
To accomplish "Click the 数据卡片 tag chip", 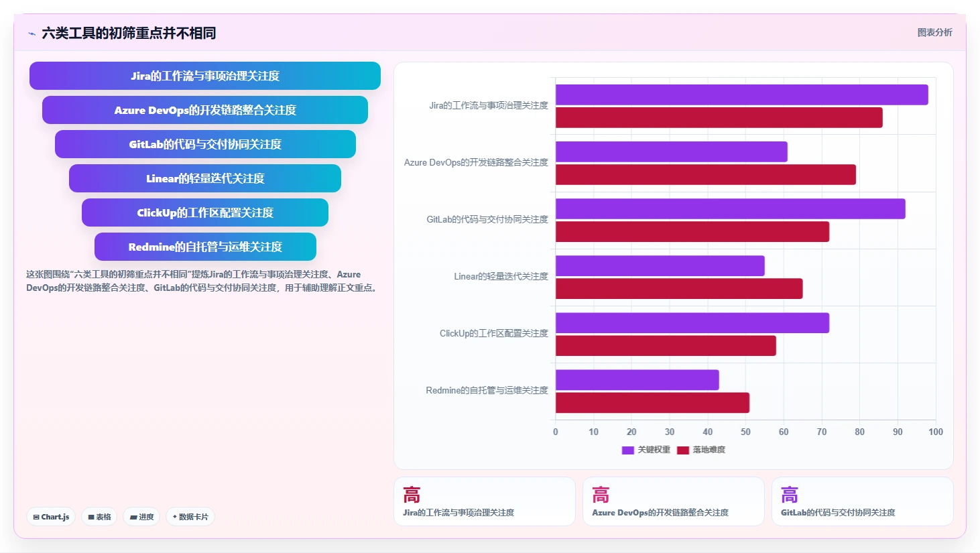I will click(x=190, y=517).
